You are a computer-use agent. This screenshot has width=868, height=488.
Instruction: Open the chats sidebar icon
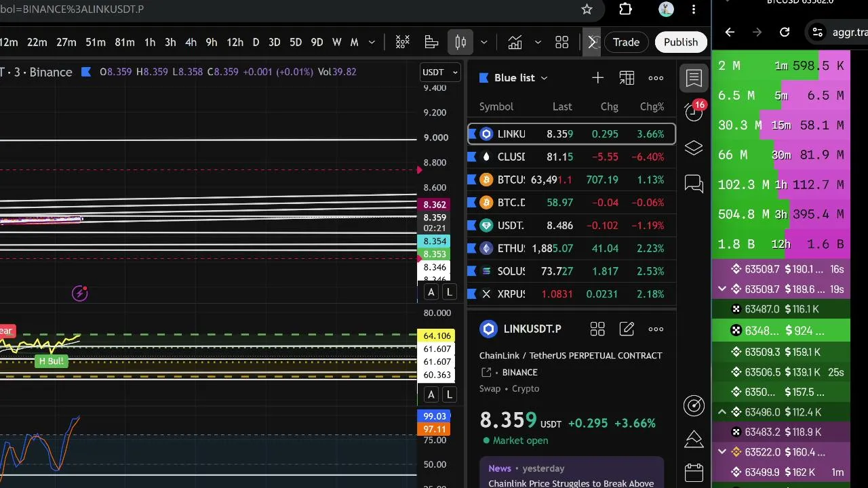[x=694, y=184]
